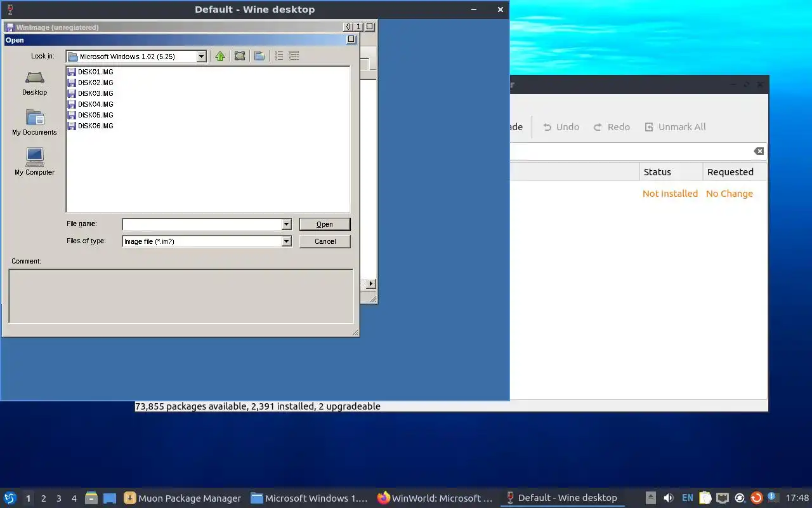Open the Look in folder dropdown
This screenshot has height=508, width=812.
pyautogui.click(x=201, y=57)
